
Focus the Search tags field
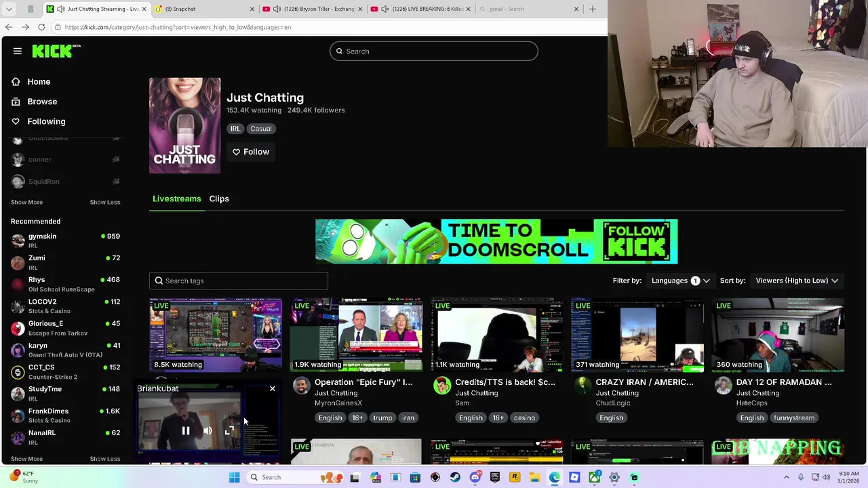coord(239,281)
